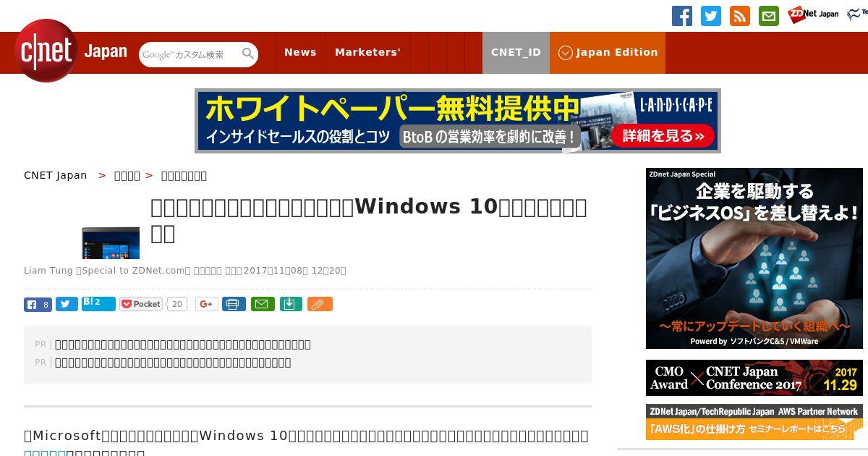Image resolution: width=868 pixels, height=456 pixels.
Task: Open the first PR sponsored link
Action: 183,345
